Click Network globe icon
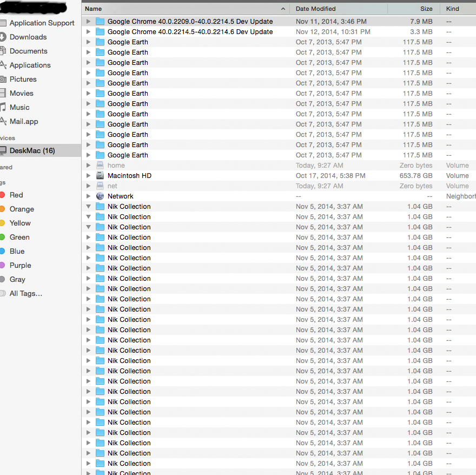The width and height of the screenshot is (476, 475). tap(100, 196)
